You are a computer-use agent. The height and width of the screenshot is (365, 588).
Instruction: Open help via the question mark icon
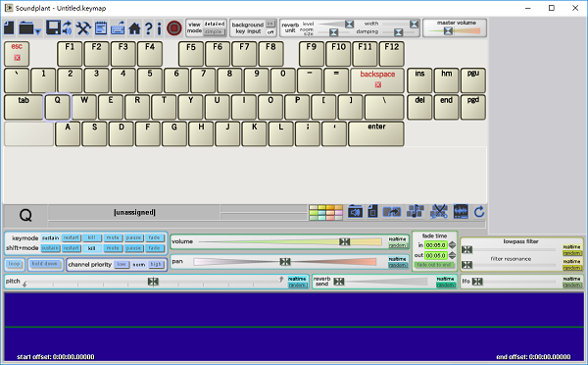point(149,28)
